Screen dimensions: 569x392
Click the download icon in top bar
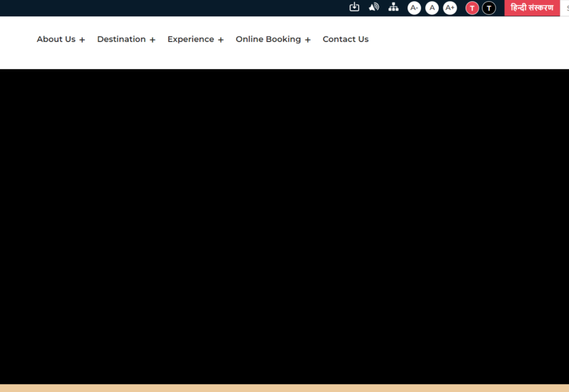[x=354, y=7]
